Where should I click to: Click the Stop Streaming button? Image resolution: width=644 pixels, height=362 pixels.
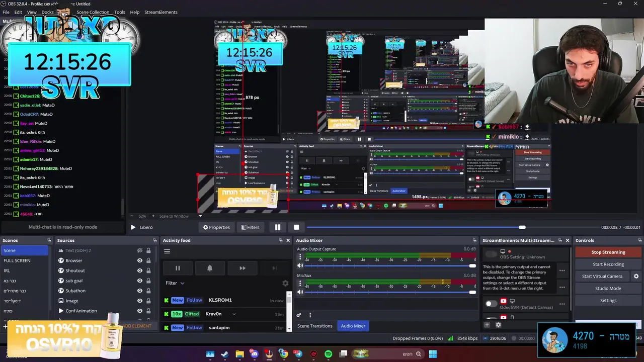608,252
